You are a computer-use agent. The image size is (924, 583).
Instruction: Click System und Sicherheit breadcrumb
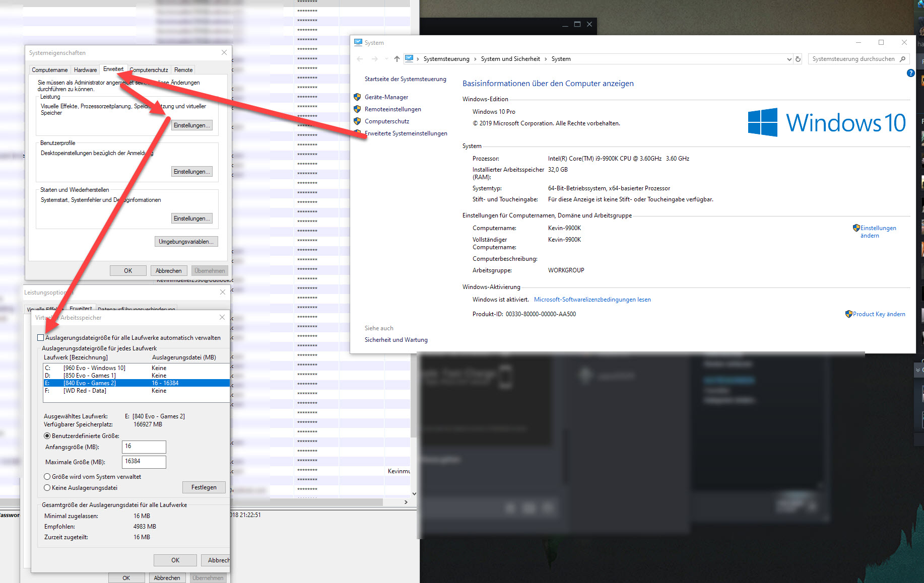click(x=510, y=59)
